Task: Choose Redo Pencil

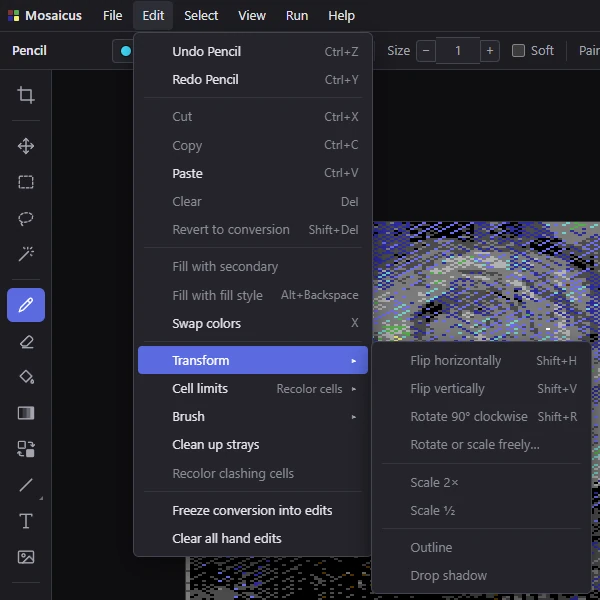Action: (x=253, y=80)
